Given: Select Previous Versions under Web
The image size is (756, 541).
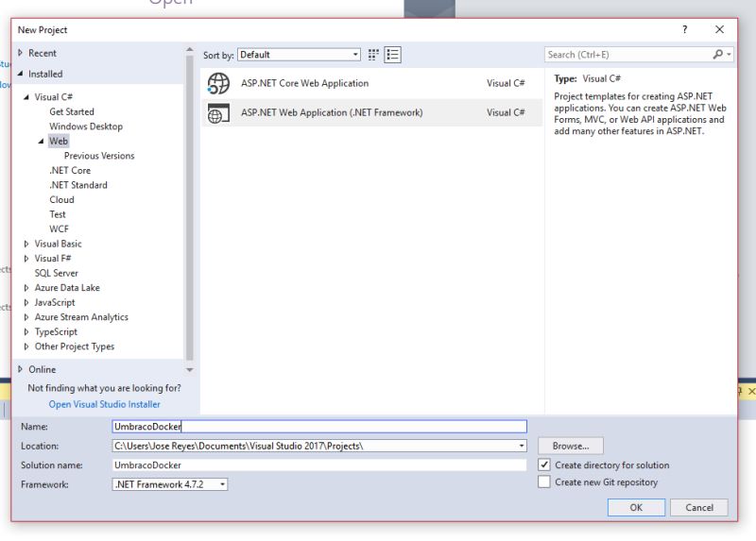Looking at the screenshot, I should click(99, 156).
